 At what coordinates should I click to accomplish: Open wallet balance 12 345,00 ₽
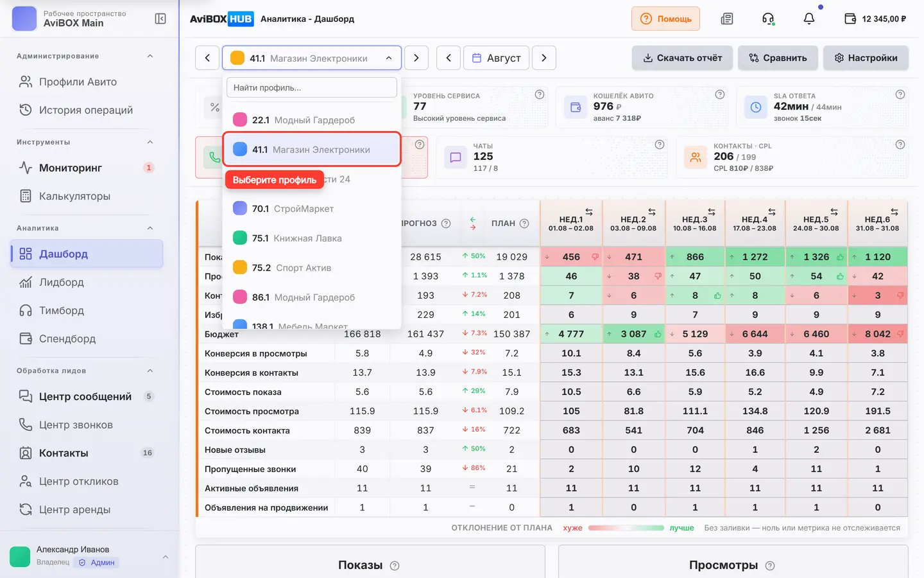[875, 19]
